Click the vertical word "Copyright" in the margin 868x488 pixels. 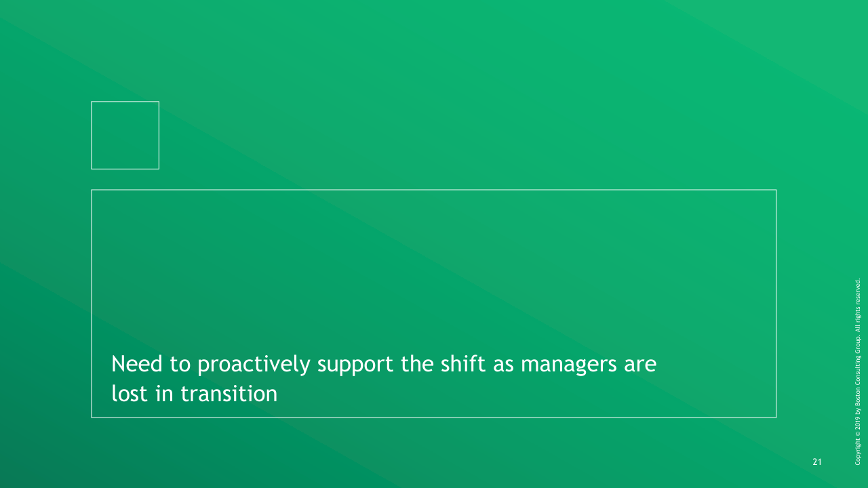point(859,453)
